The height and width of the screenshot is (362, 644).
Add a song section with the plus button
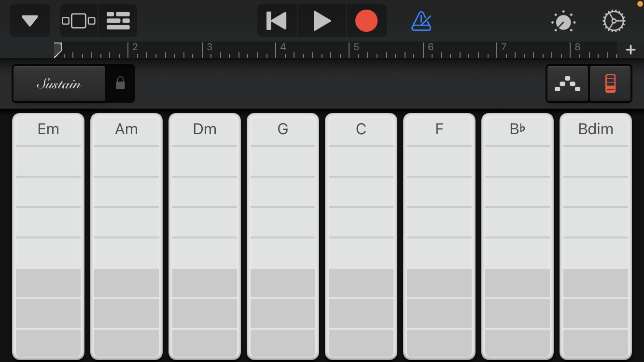[630, 50]
